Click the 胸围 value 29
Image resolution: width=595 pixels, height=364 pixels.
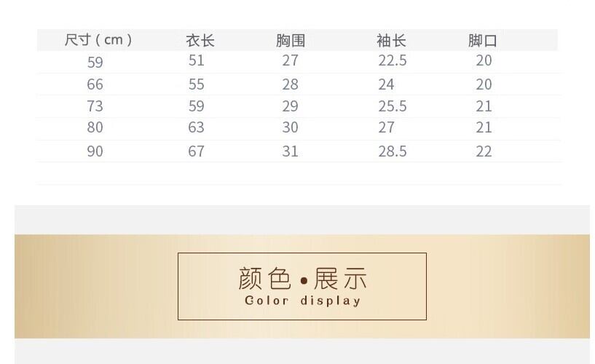click(291, 106)
